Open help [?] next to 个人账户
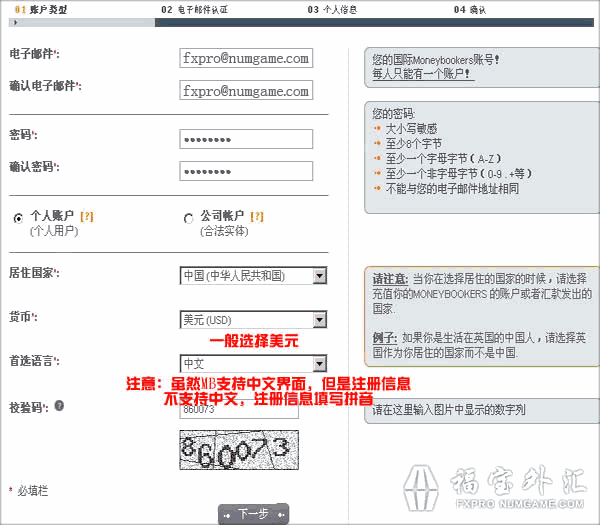 coord(87,217)
